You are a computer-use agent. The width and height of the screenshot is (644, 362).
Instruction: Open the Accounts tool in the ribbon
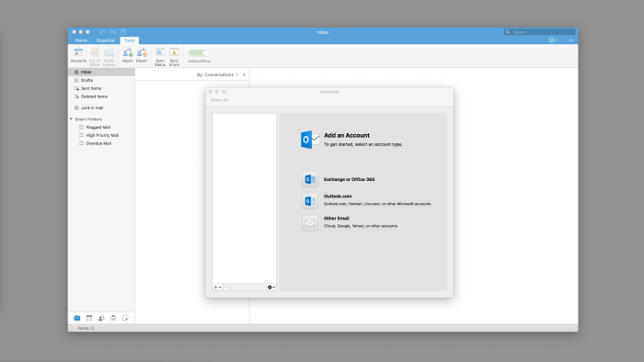[x=78, y=56]
